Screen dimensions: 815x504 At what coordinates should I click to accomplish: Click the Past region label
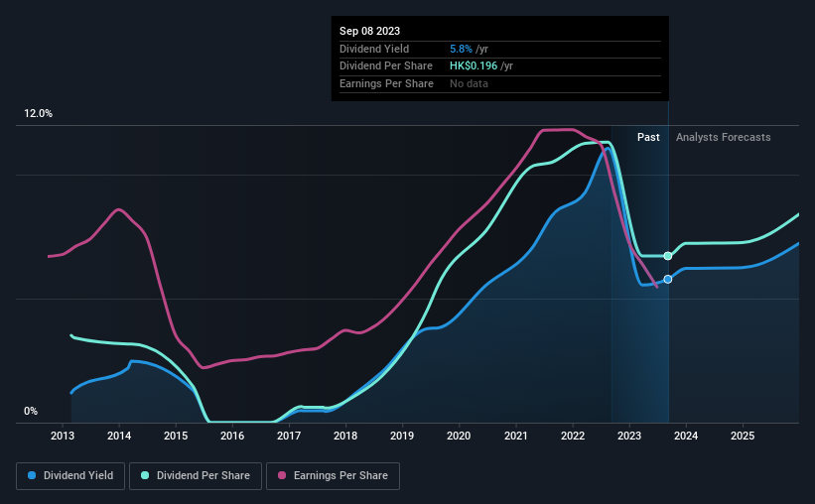tap(648, 137)
